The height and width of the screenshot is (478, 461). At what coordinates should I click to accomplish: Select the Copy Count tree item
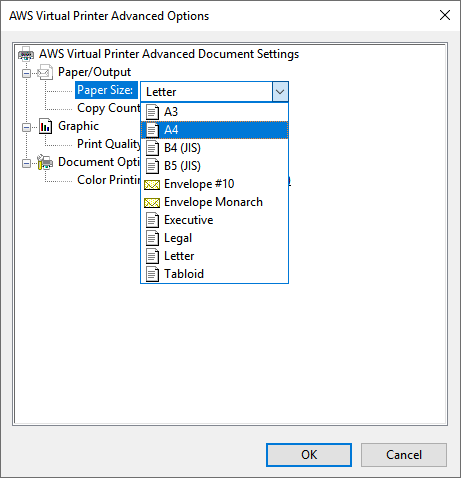point(109,108)
